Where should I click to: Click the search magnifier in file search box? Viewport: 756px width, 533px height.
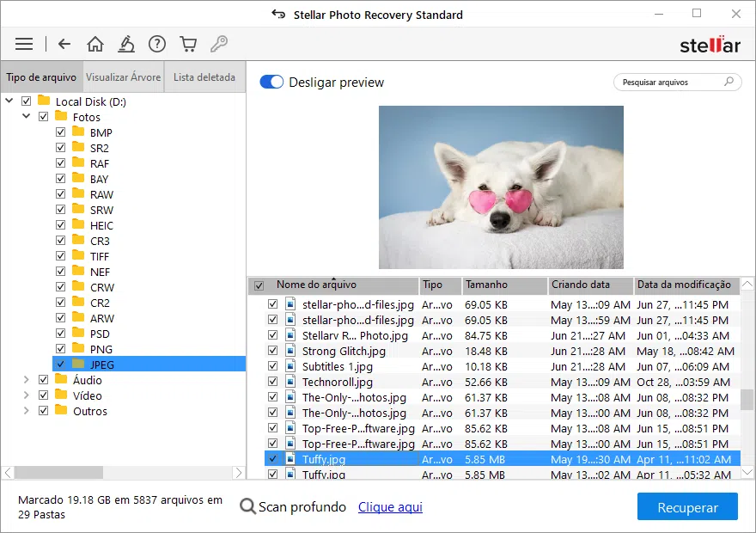click(729, 83)
